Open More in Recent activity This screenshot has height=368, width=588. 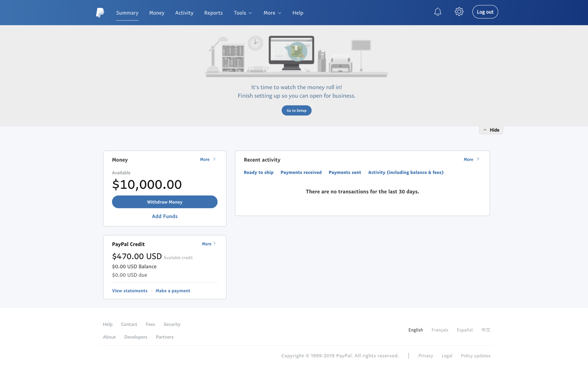471,159
